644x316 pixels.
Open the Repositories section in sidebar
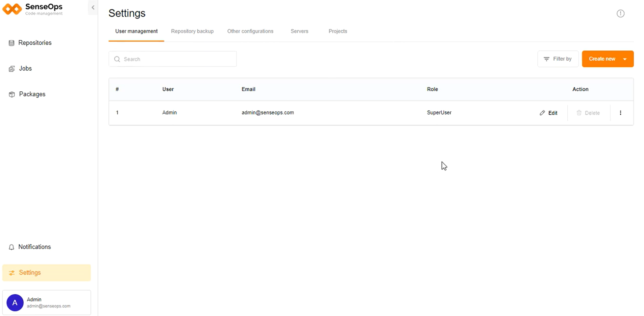pos(35,43)
